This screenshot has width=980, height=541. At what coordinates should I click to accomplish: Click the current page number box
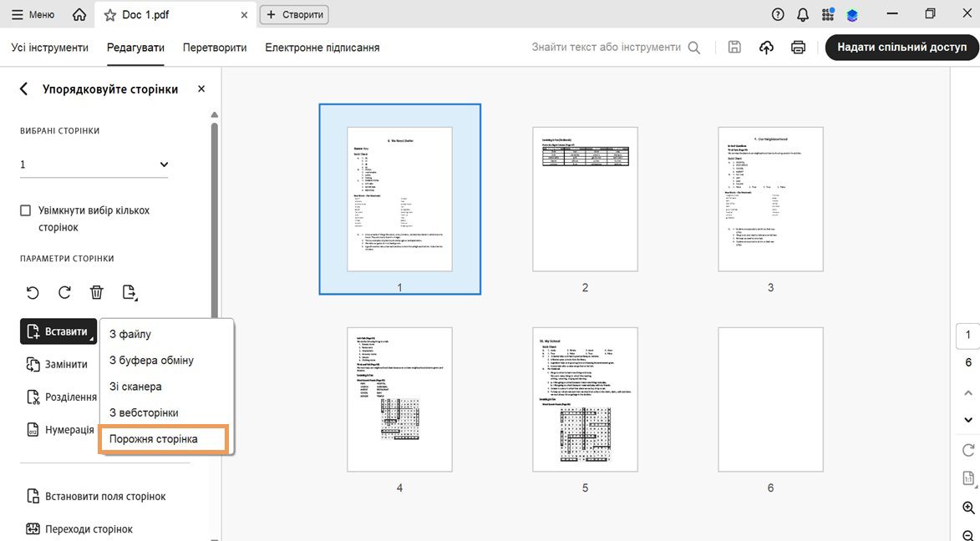tap(968, 336)
